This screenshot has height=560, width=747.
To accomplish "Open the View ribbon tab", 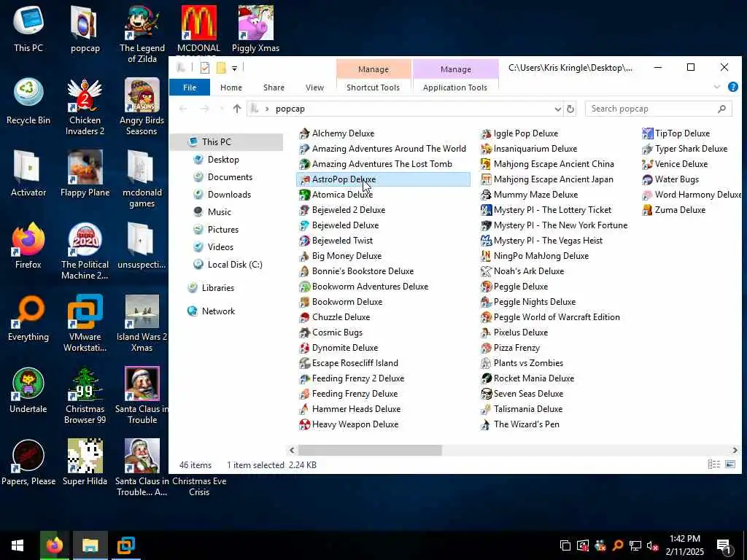I will pos(314,87).
